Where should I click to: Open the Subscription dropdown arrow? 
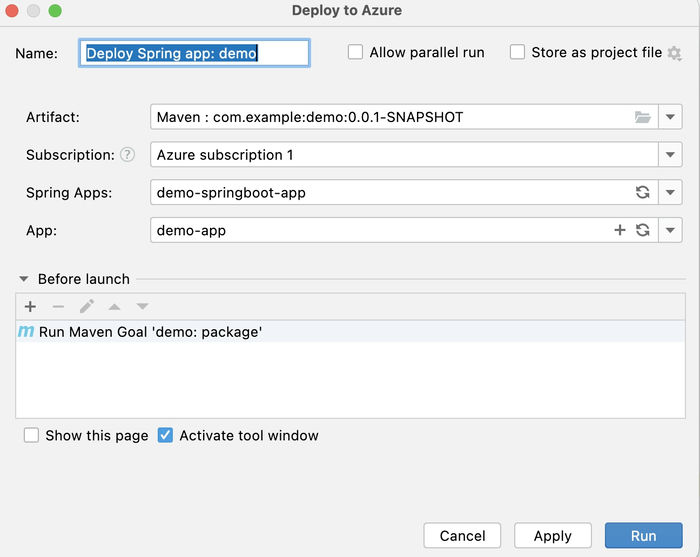point(670,155)
